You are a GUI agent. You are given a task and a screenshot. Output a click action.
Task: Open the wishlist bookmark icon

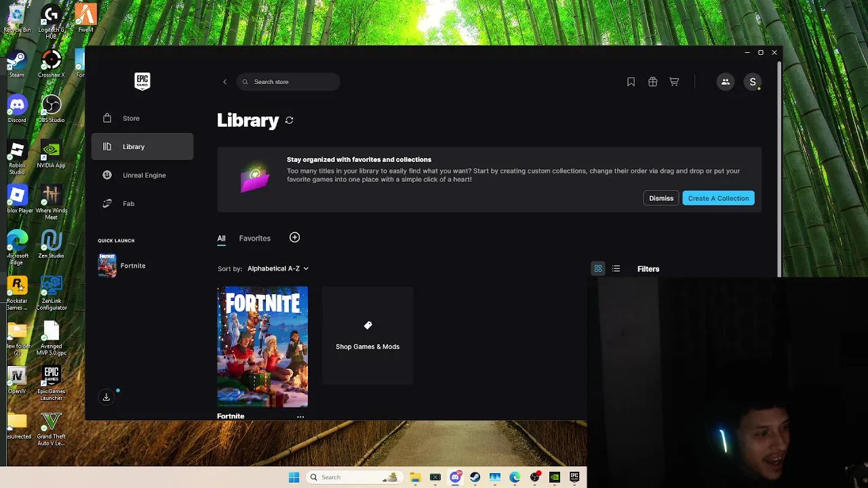pos(631,82)
